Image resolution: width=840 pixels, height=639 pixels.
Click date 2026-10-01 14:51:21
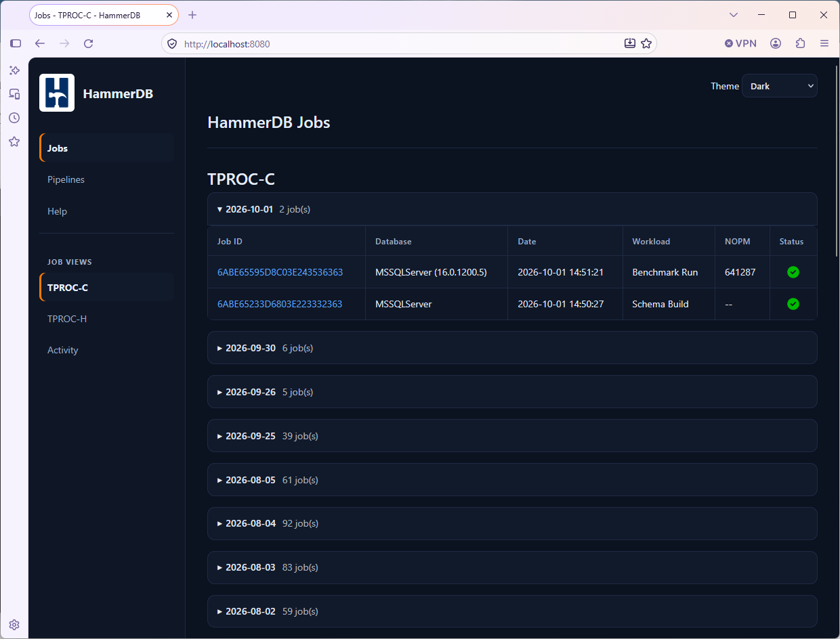pyautogui.click(x=560, y=272)
